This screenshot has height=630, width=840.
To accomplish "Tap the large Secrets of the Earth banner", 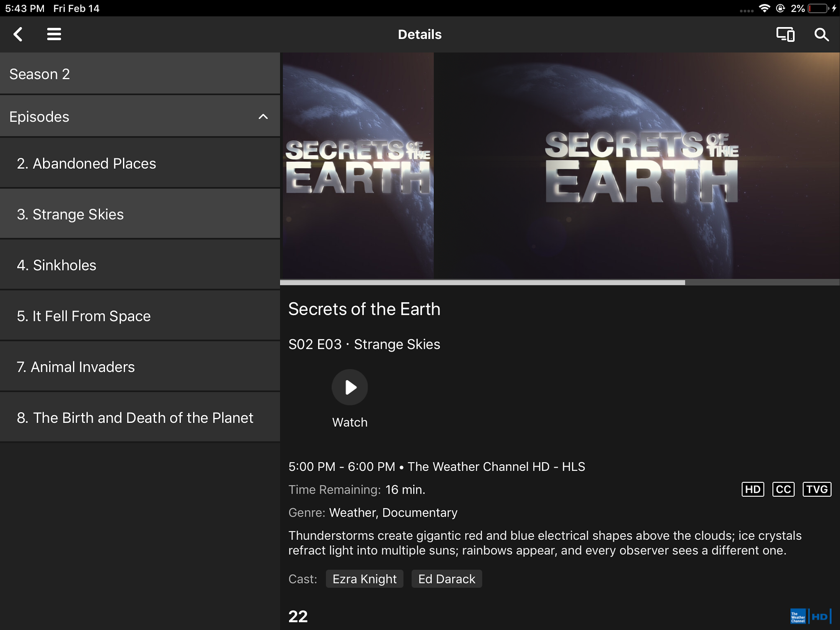I will click(x=637, y=166).
